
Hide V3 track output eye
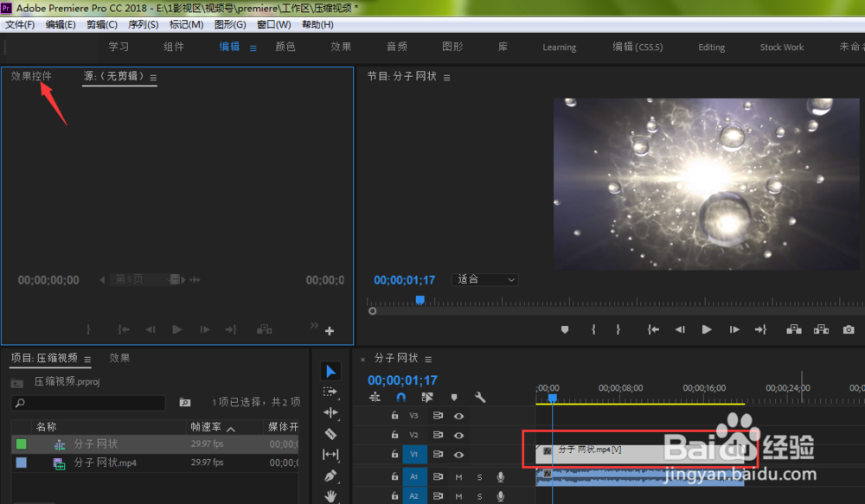click(x=458, y=416)
